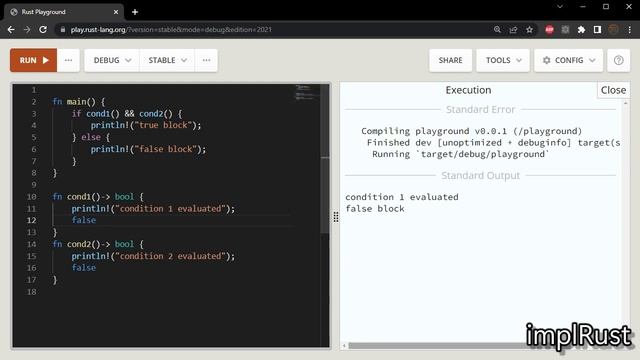This screenshot has height=360, width=640.
Task: Click the SHARE button
Action: 450,60
